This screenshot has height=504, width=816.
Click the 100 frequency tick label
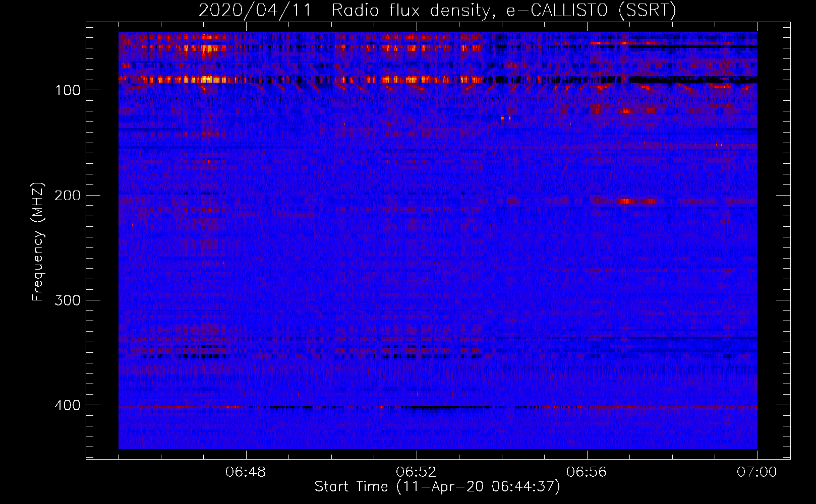(68, 90)
